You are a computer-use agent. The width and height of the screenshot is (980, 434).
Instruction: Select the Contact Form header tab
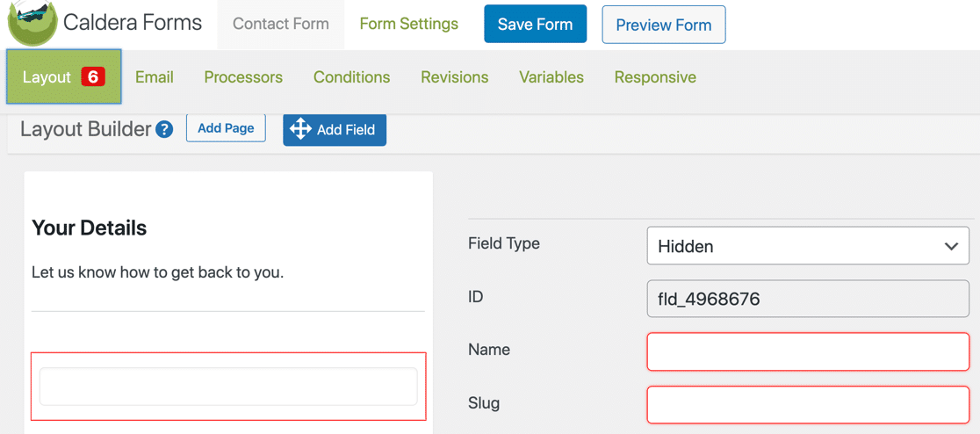[x=281, y=25]
